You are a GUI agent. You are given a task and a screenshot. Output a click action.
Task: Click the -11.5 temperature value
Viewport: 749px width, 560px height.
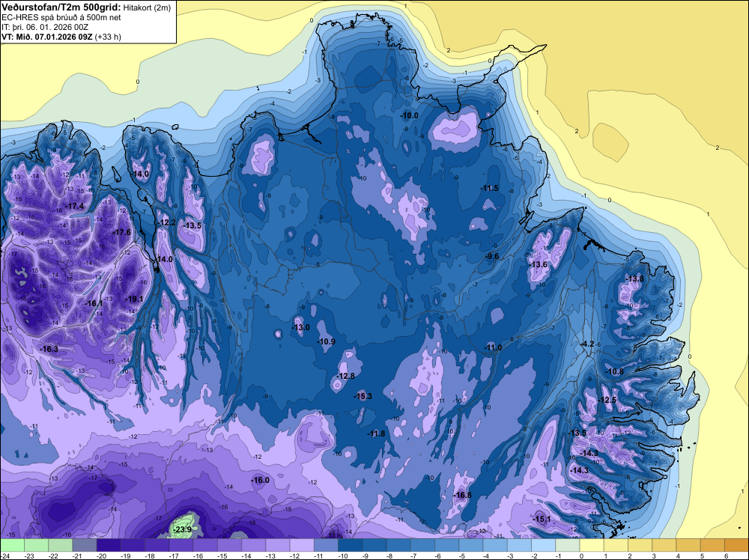tap(490, 188)
